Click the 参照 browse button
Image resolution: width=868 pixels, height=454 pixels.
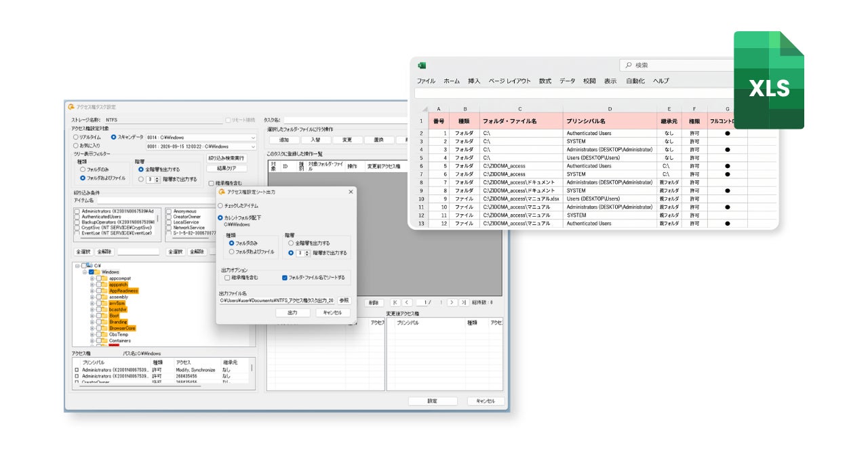coord(344,300)
